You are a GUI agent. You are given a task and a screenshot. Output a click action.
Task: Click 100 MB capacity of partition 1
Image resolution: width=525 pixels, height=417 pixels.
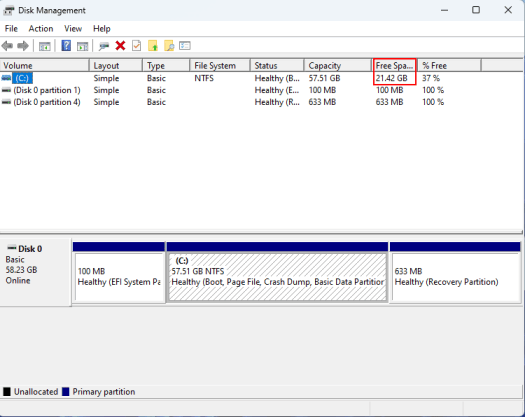322,90
